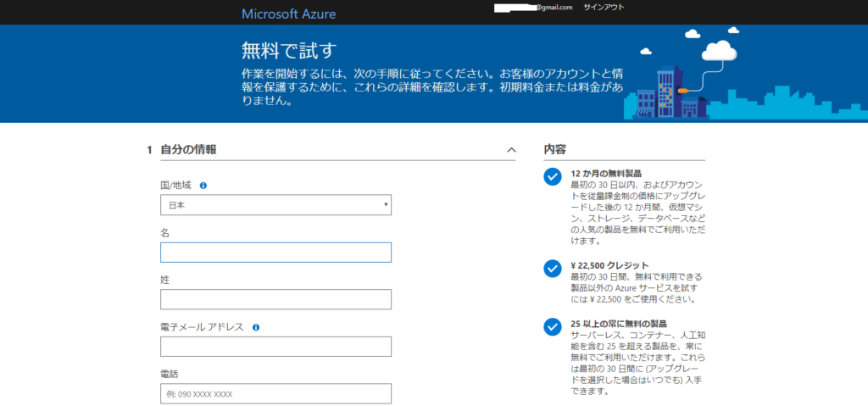The height and width of the screenshot is (406, 868).
Task: Click the info icon beside 国/地域
Action: coord(203,186)
